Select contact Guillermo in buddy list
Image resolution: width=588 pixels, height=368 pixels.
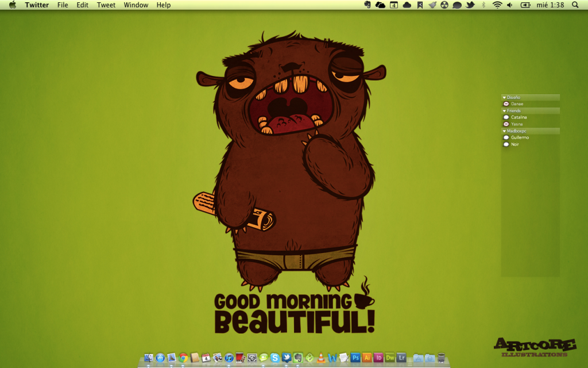530,137
